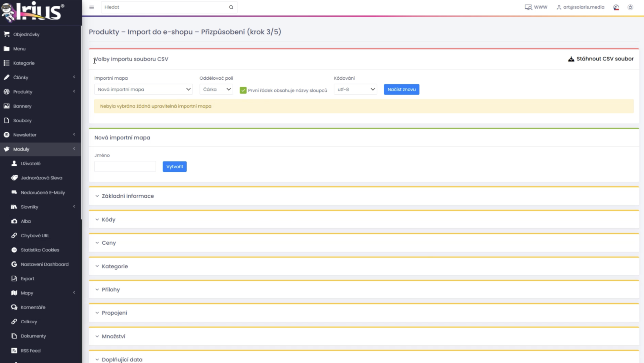This screenshot has height=363, width=644.
Task: Click the Export document icon
Action: pos(14,279)
